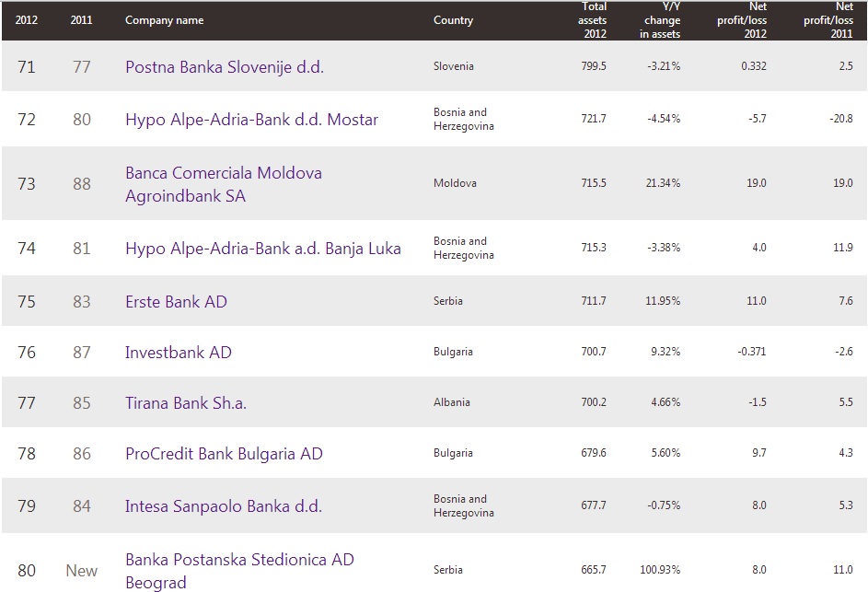The height and width of the screenshot is (592, 868).
Task: Open Banka Postanska Stedionica AD Beograd
Action: click(239, 571)
